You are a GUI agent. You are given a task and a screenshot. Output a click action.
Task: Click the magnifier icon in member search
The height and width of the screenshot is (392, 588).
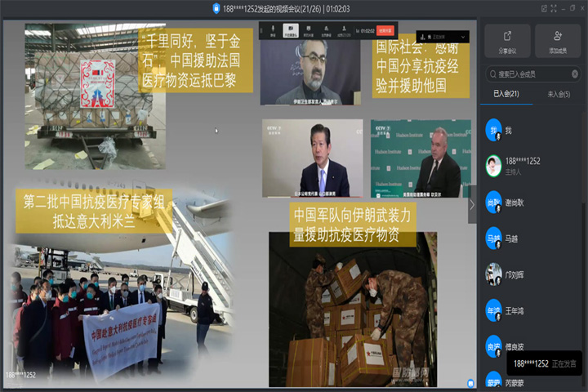point(492,74)
